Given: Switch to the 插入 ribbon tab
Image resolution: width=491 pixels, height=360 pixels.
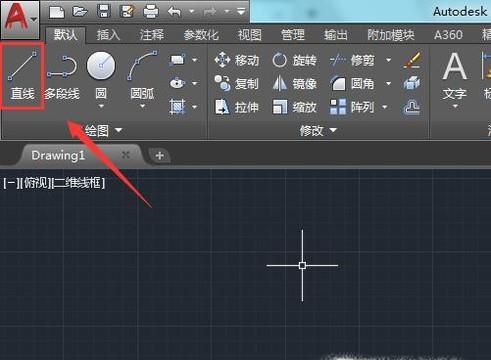Looking at the screenshot, I should 108,35.
